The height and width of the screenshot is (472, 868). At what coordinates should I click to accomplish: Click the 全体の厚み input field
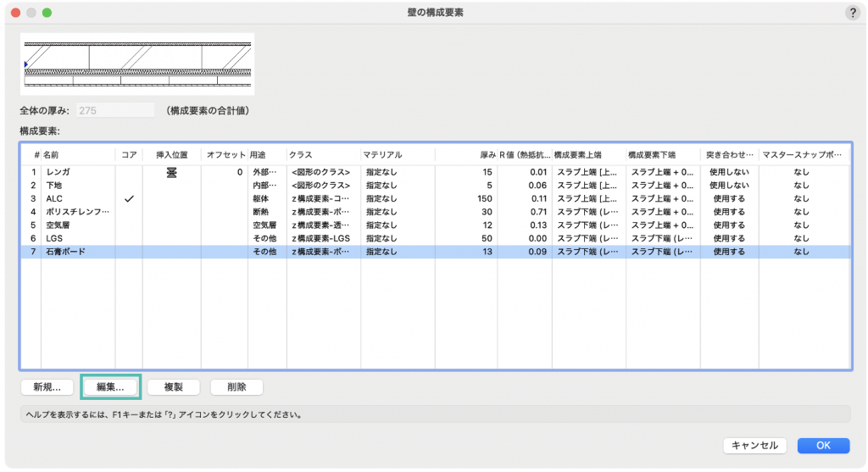tap(115, 110)
